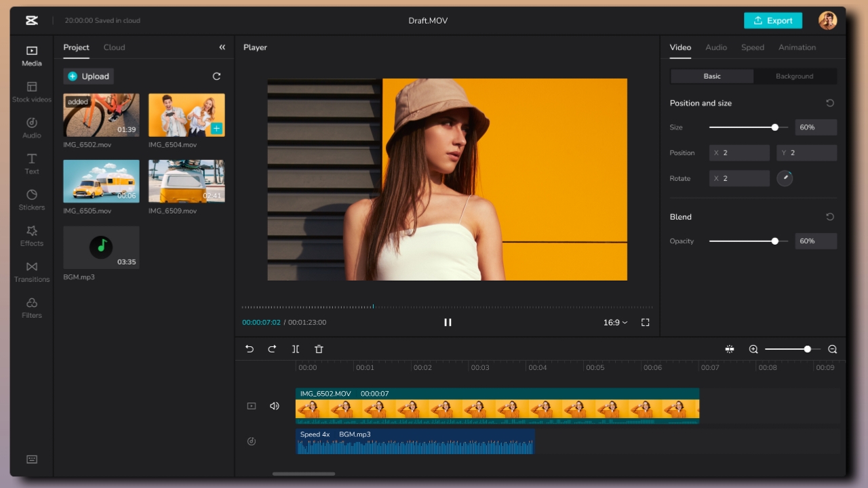Open the Transitions sidebar section
This screenshot has width=868, height=488.
click(32, 271)
